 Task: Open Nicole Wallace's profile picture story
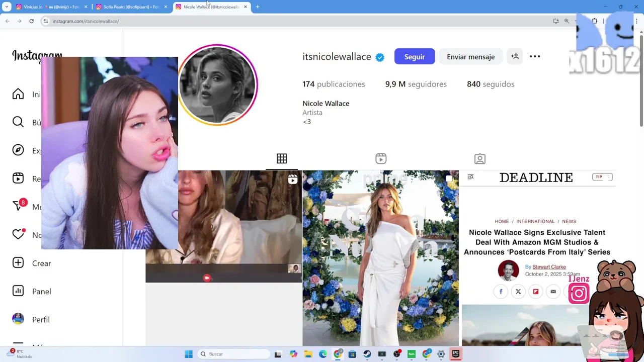pos(218,85)
